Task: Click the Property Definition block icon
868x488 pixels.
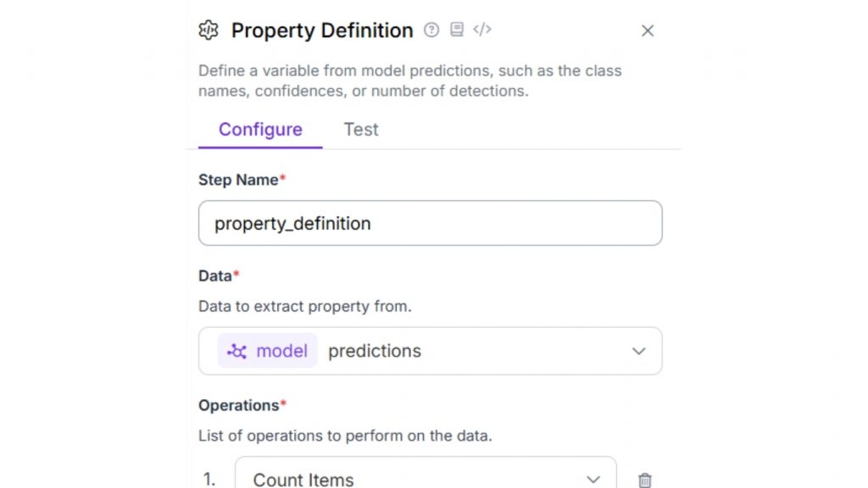Action: 209,30
